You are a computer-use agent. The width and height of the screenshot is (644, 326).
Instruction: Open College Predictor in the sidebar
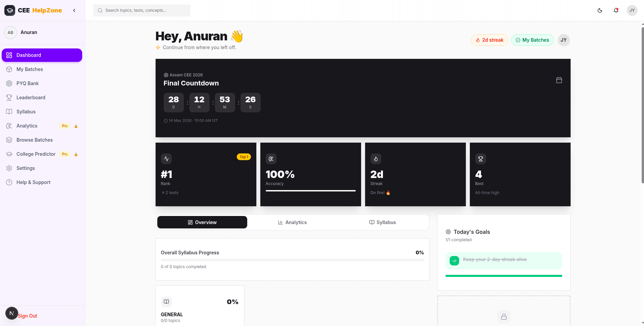[x=42, y=154]
